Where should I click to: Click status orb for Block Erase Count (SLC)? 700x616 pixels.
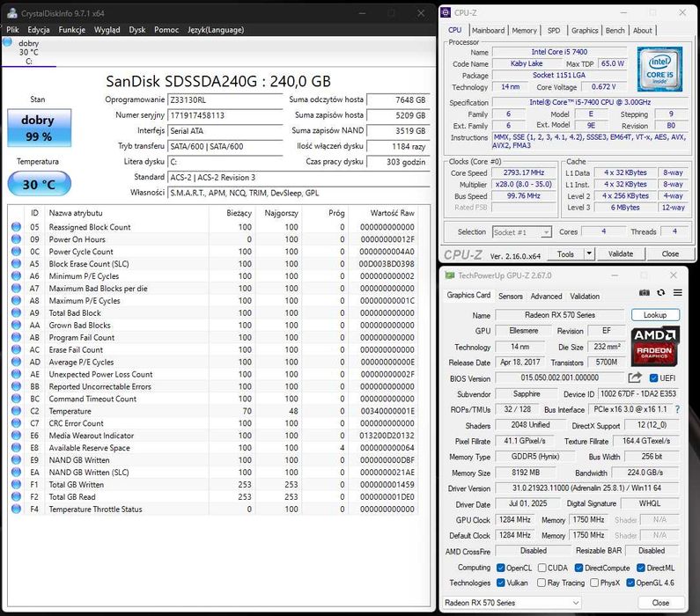tap(16, 264)
